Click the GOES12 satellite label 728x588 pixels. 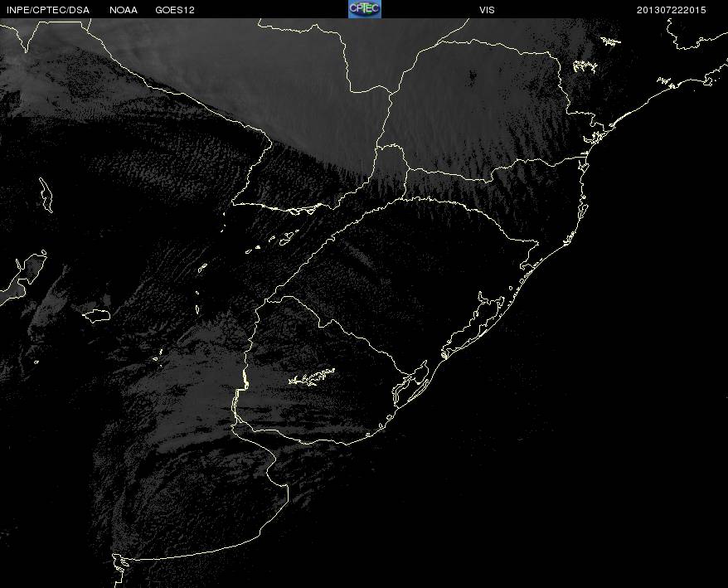click(x=175, y=10)
